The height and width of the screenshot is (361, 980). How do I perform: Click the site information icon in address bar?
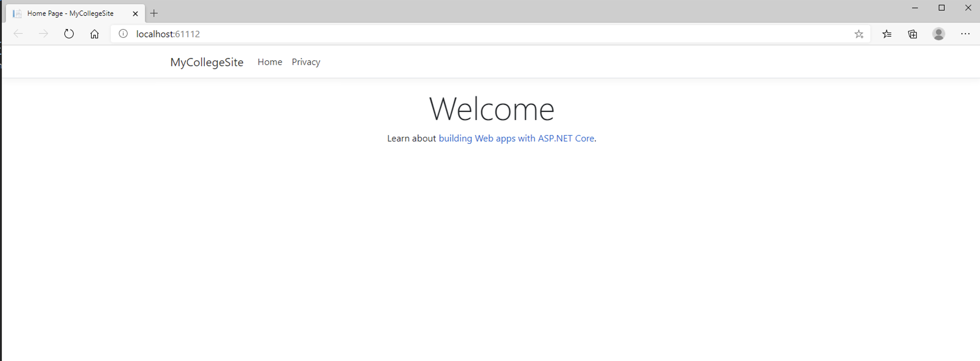[123, 34]
